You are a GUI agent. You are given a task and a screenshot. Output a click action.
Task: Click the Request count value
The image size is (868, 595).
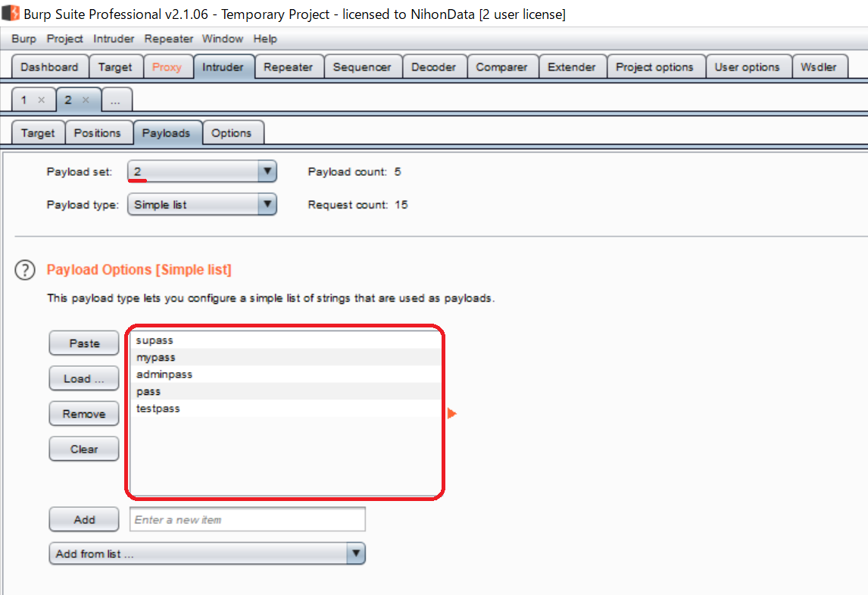pyautogui.click(x=401, y=205)
